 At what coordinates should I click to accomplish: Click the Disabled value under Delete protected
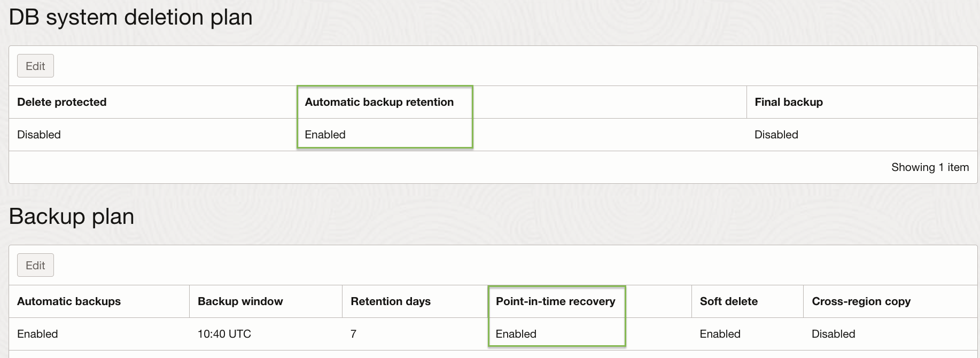(x=38, y=135)
